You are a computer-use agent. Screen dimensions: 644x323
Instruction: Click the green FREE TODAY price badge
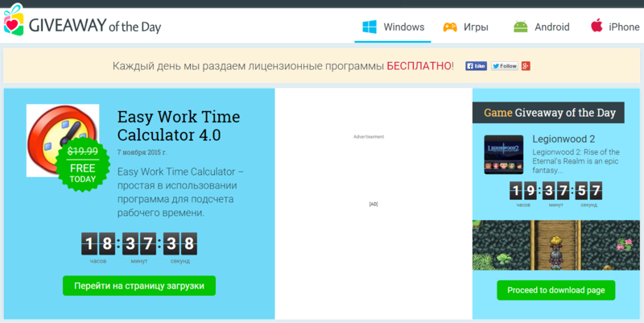click(x=83, y=165)
